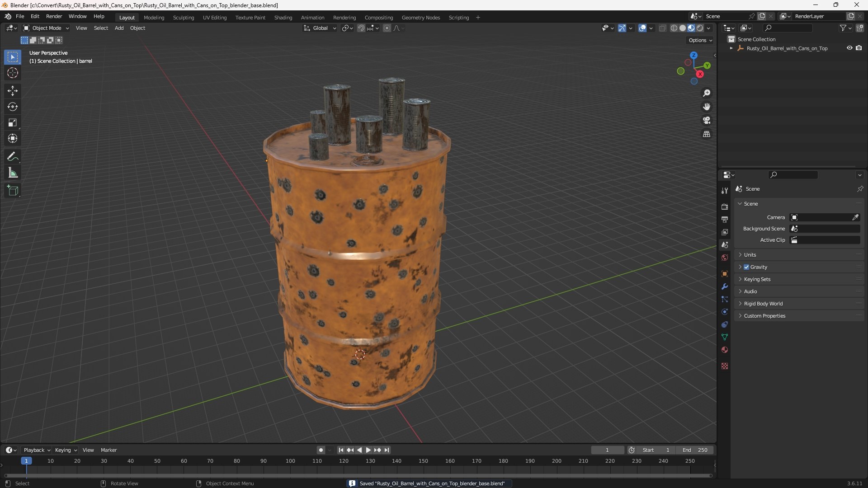The height and width of the screenshot is (488, 868).
Task: Open the Output properties tab
Action: point(725,219)
